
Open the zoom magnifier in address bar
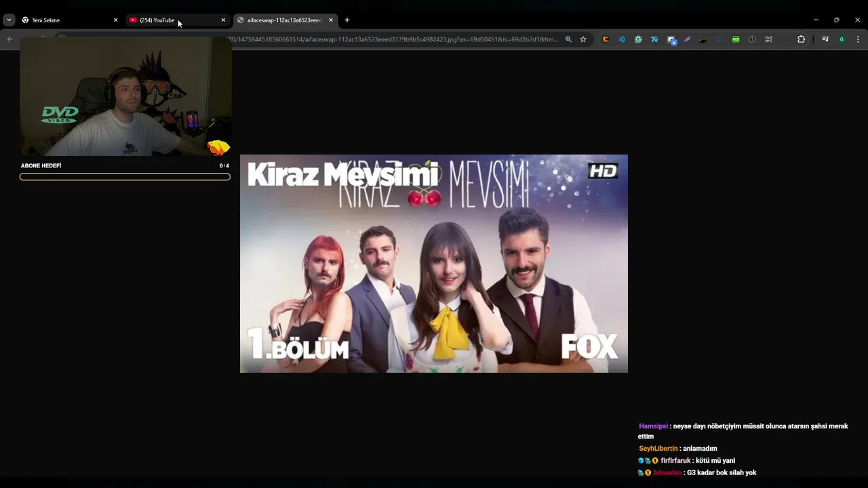[x=568, y=39]
